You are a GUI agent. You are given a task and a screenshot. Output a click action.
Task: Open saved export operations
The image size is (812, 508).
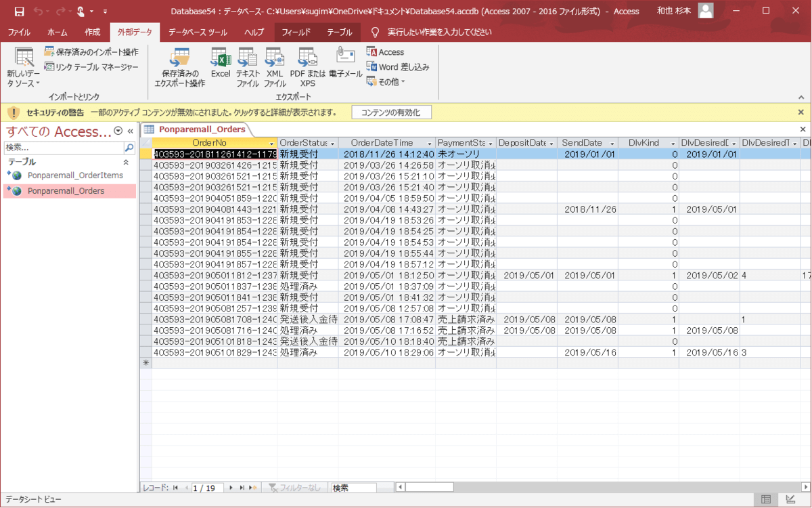point(179,66)
